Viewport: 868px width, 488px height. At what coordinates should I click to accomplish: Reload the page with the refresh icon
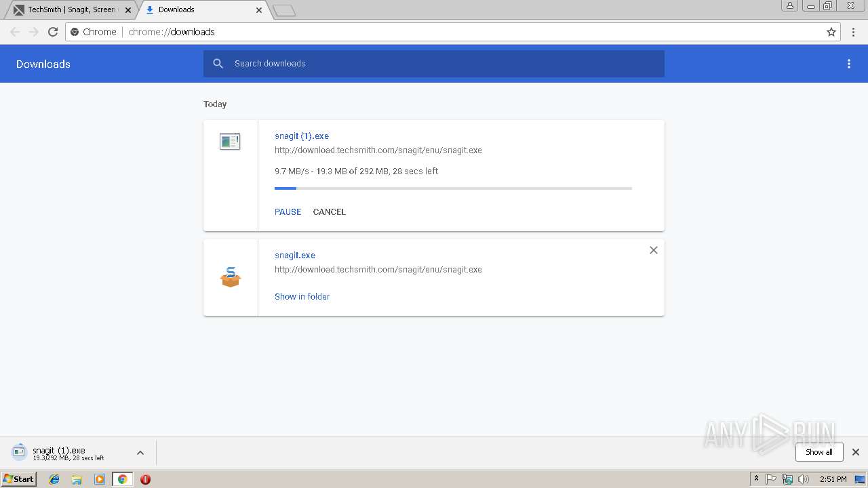[53, 32]
